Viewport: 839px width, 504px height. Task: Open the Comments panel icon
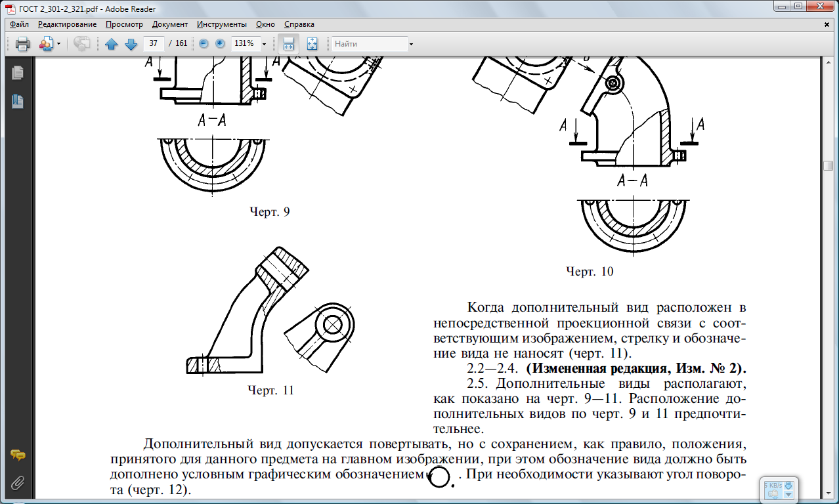coord(17,455)
